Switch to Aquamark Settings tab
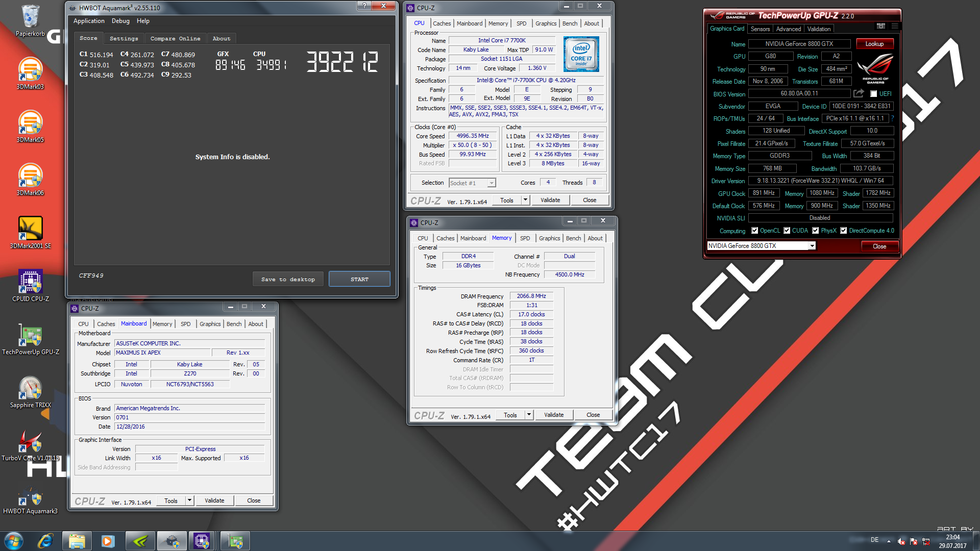The width and height of the screenshot is (980, 551). [124, 38]
